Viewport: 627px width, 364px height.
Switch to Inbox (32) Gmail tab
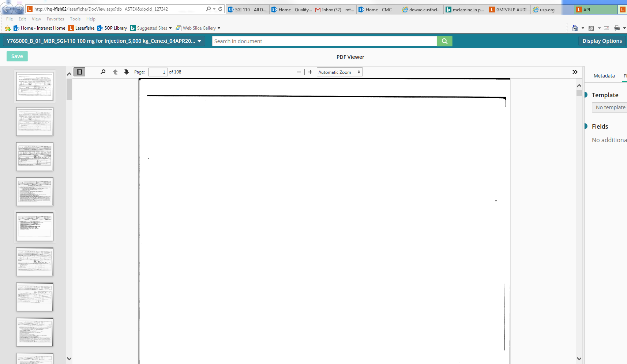click(x=335, y=10)
